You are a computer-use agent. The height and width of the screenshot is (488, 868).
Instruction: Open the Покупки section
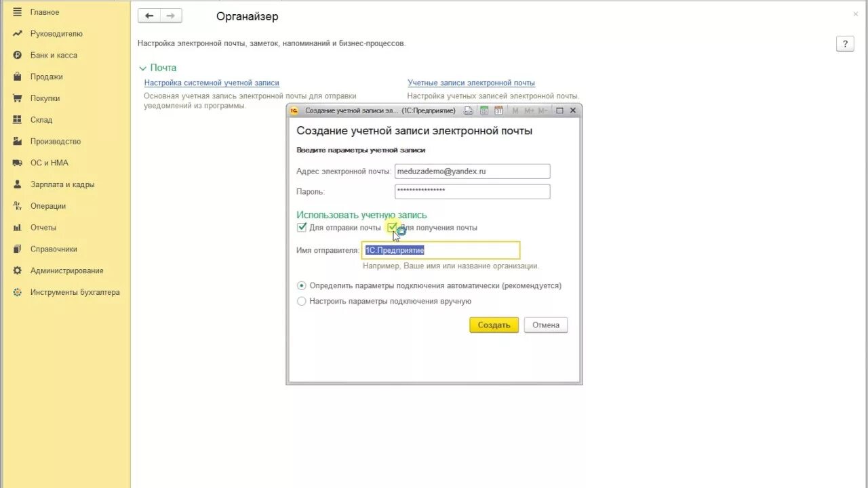tap(45, 98)
